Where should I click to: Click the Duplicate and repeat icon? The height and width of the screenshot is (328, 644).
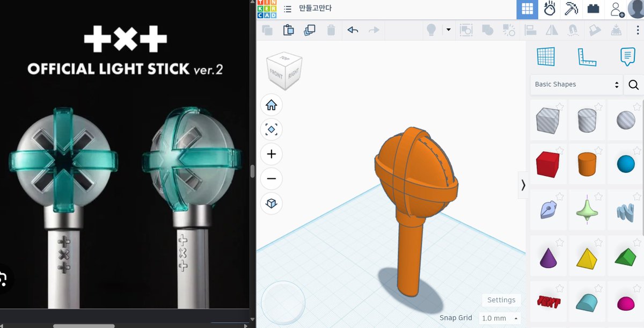pos(309,30)
